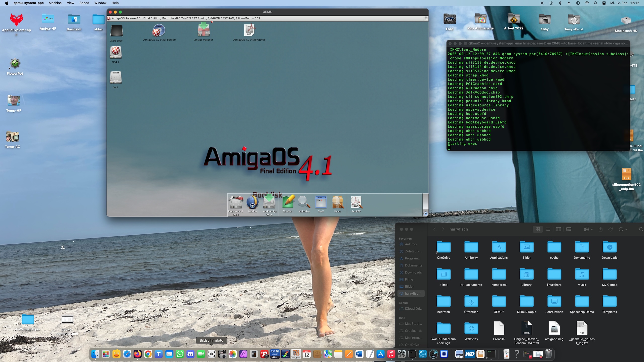Open Control Center in menu bar
Viewport: 644px width, 362px height.
(604, 3)
